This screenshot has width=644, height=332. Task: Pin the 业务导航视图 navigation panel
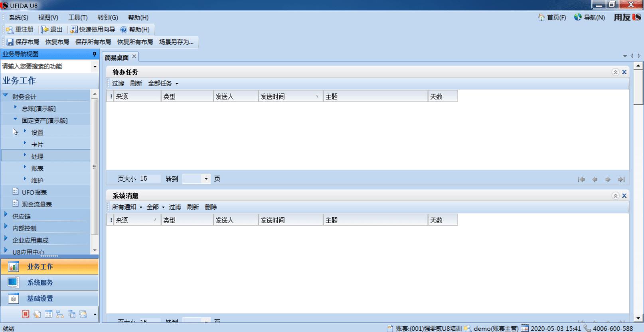(x=95, y=54)
